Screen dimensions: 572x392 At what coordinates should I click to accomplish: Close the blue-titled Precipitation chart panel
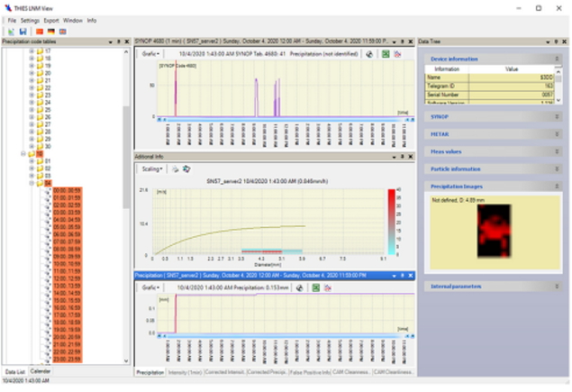(x=411, y=276)
